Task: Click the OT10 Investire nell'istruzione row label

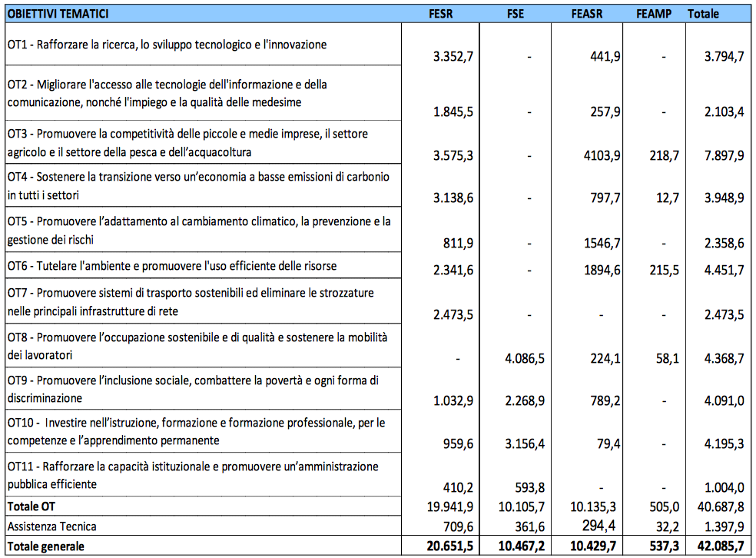Action: [x=196, y=432]
